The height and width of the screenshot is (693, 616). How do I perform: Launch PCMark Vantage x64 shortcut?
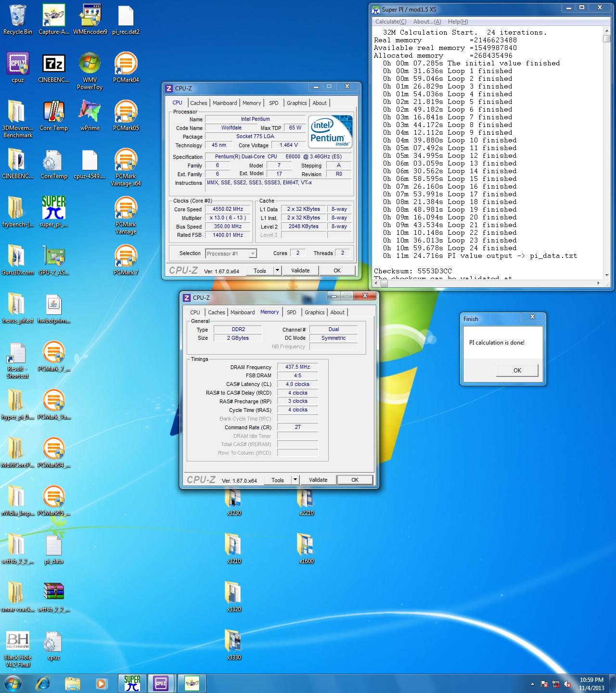(126, 167)
